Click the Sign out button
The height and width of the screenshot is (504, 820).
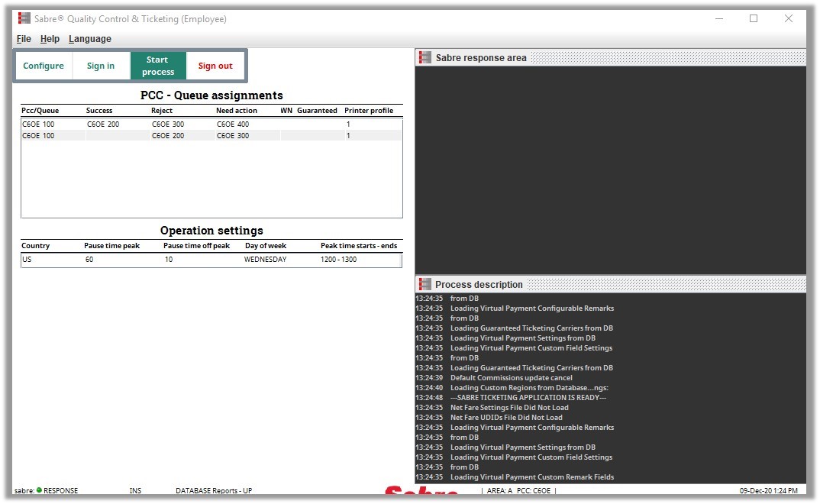215,66
